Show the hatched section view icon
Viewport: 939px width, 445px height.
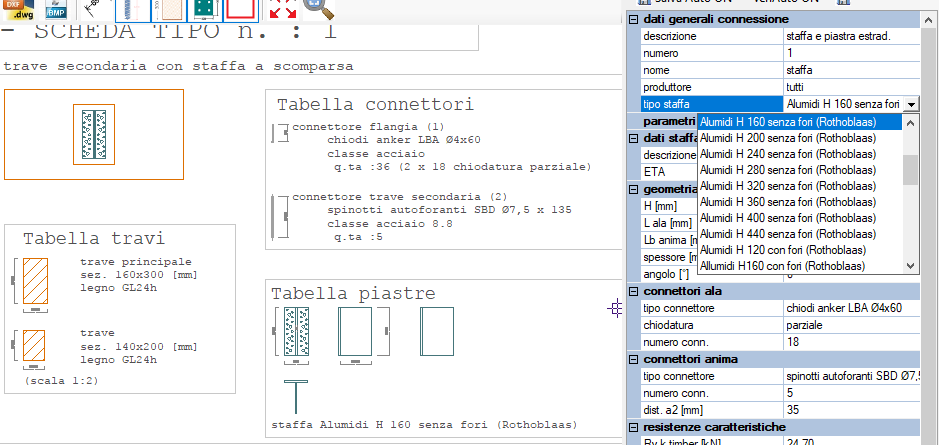pyautogui.click(x=168, y=10)
